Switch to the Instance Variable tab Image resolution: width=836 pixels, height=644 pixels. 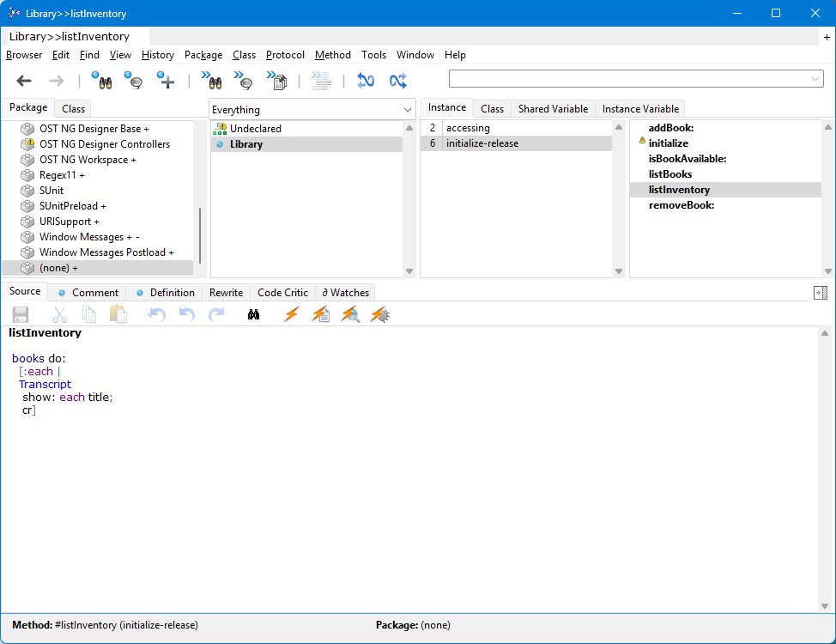pos(640,109)
